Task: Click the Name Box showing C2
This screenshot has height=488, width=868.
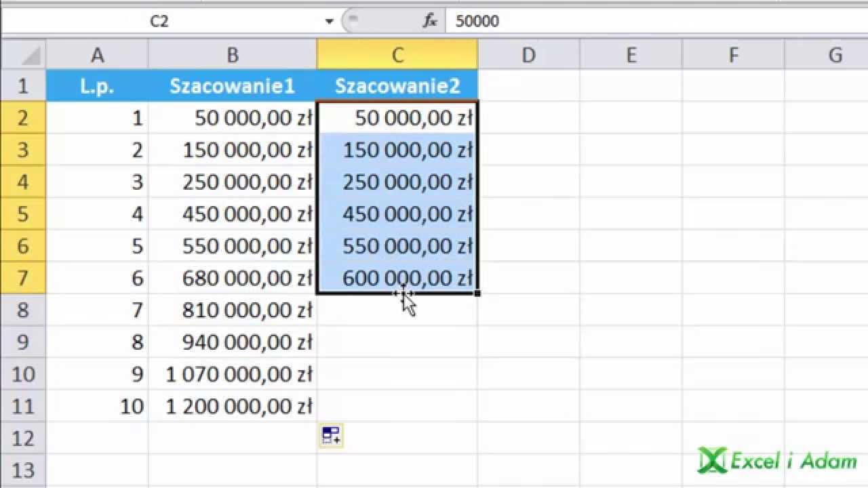Action: click(159, 21)
